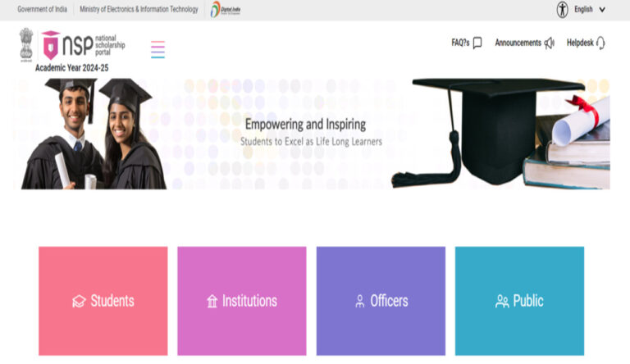This screenshot has height=364, width=630.
Task: Expand the English language dropdown arrow
Action: point(602,10)
